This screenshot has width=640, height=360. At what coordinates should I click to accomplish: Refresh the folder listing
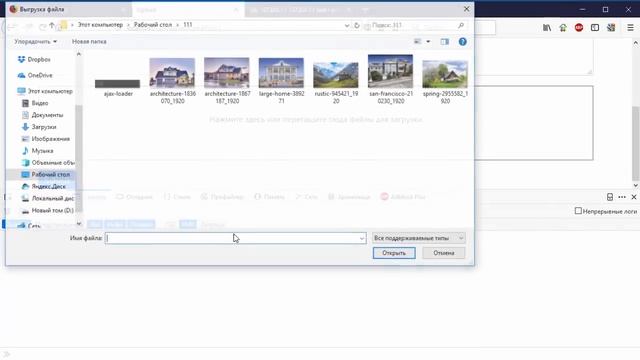tap(357, 25)
